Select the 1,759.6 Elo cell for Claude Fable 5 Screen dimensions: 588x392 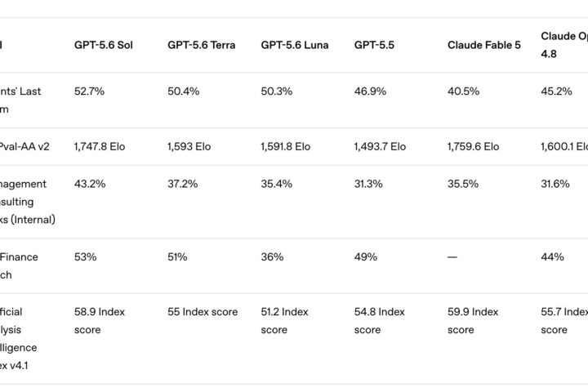pyautogui.click(x=473, y=146)
